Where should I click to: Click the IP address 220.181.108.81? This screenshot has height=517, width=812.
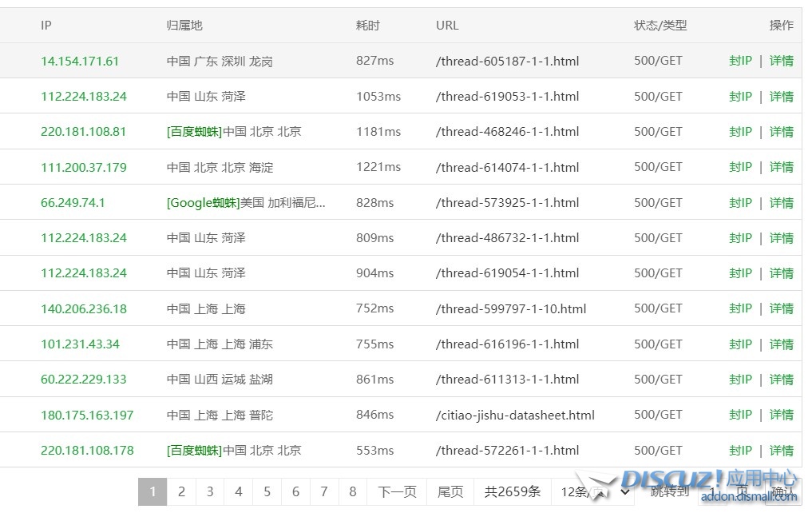83,132
